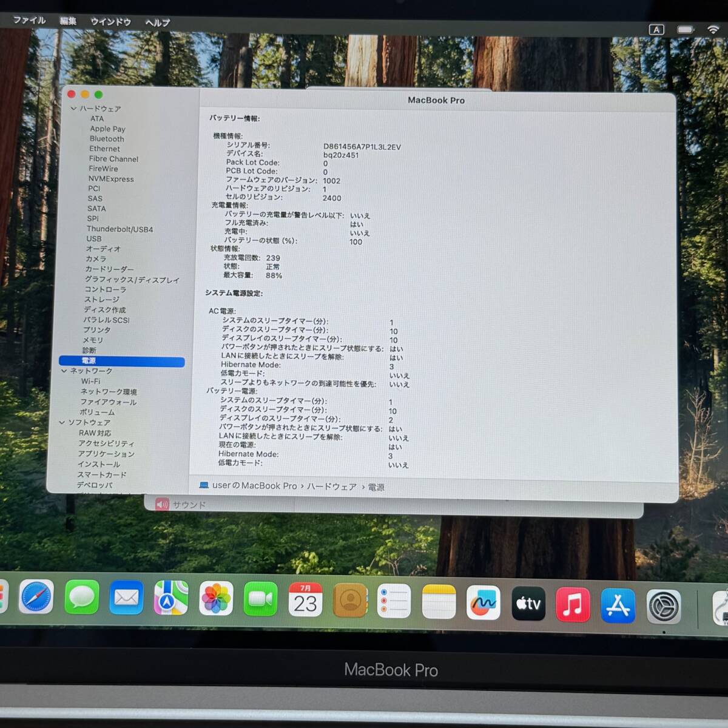Select プリンタ in the sidebar
The height and width of the screenshot is (728, 728).
tap(97, 330)
